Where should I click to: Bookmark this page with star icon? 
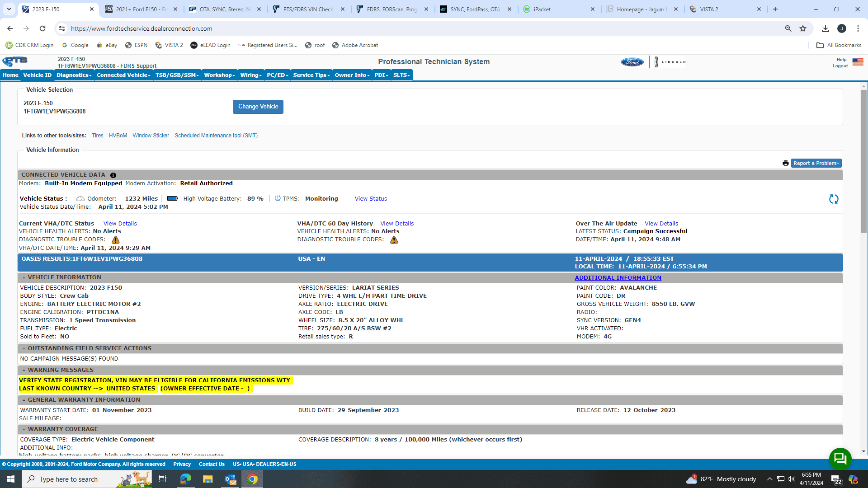[803, 28]
